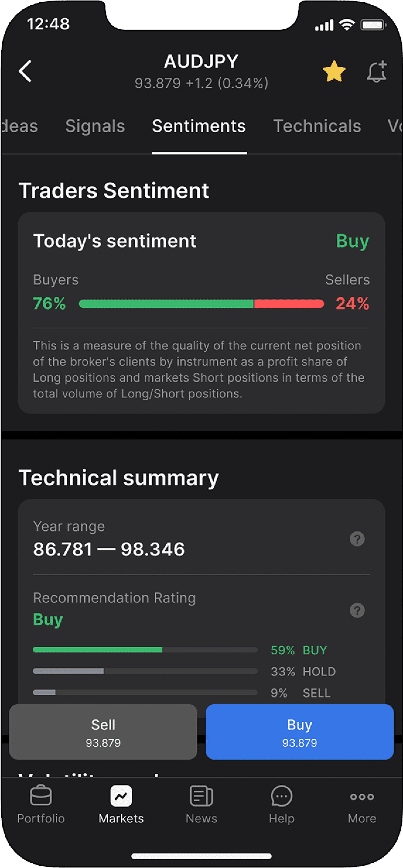The width and height of the screenshot is (403, 868).
Task: Switch to the Signals tab
Action: 95,126
